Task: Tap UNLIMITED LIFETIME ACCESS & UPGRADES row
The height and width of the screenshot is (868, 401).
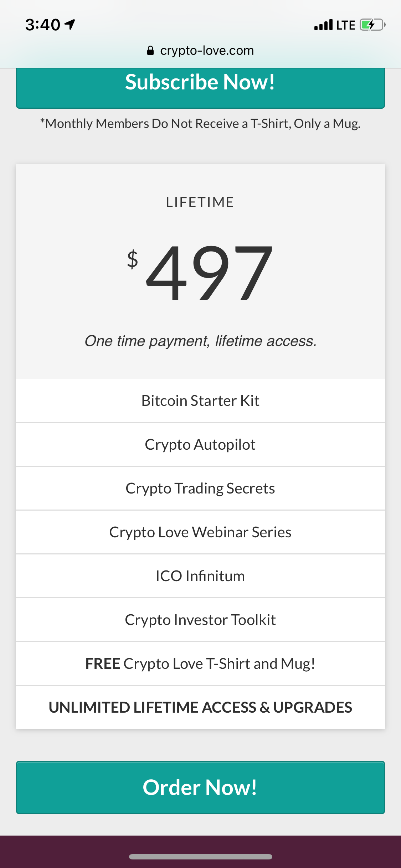Action: click(x=200, y=707)
